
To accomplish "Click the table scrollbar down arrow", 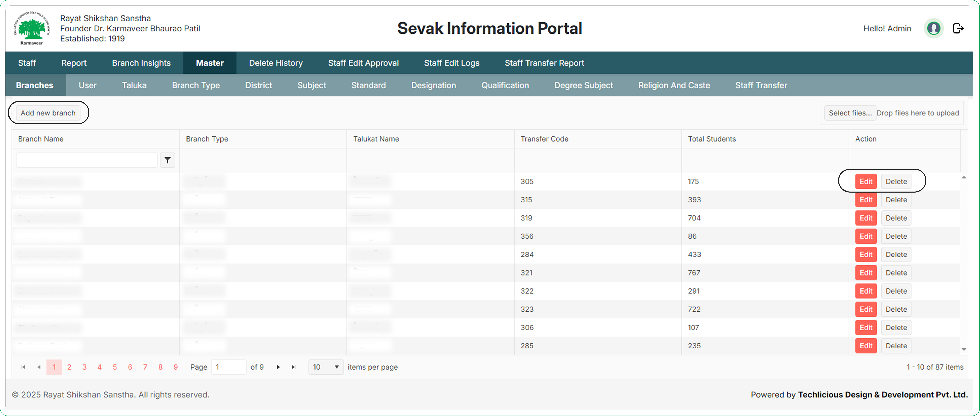I will (x=964, y=349).
